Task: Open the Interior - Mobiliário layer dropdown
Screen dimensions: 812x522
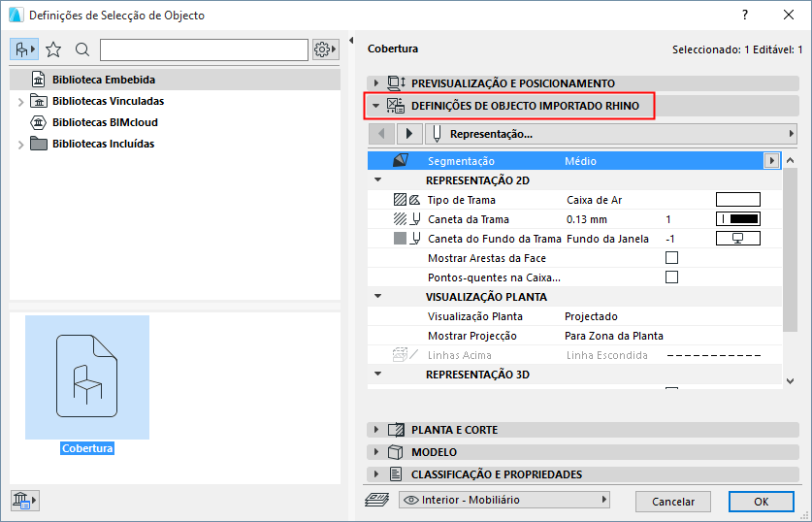Action: point(504,500)
